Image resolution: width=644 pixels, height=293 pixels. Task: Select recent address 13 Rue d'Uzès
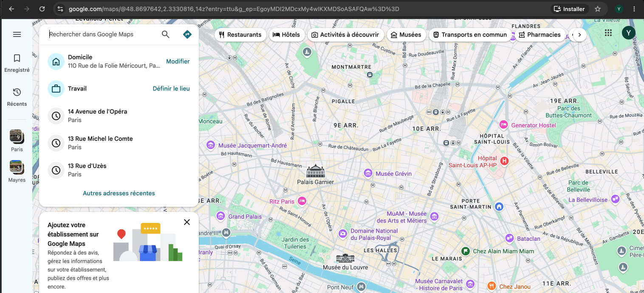(x=119, y=170)
